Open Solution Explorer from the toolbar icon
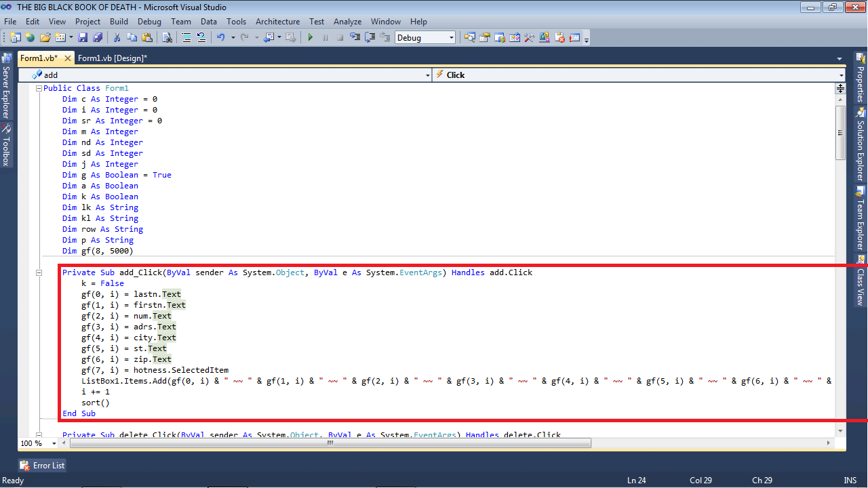The image size is (868, 488). [470, 38]
